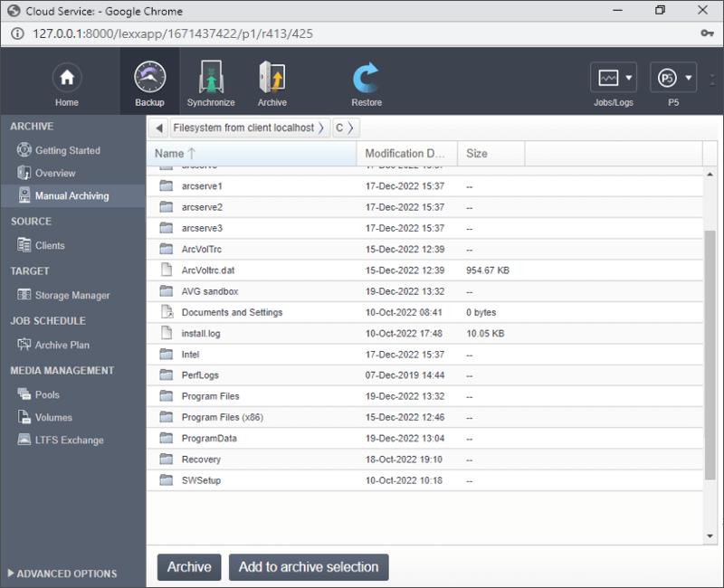Click the site information icon in address bar
Image resolution: width=724 pixels, height=588 pixels.
point(17,33)
